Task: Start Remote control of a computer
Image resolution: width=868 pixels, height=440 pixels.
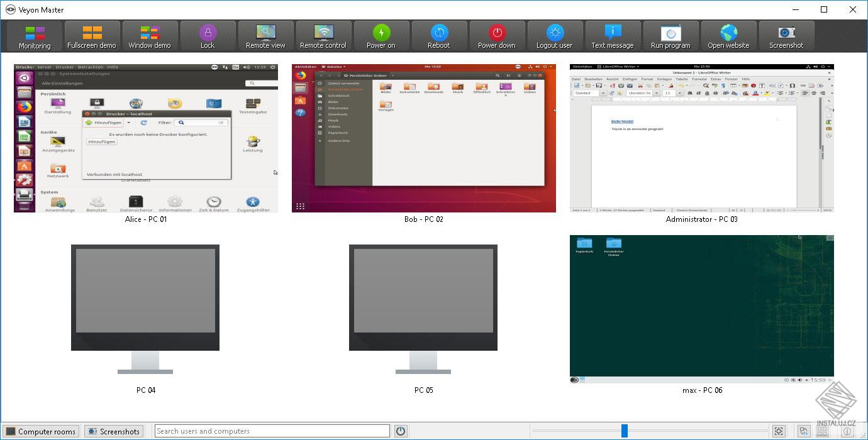Action: tap(323, 36)
